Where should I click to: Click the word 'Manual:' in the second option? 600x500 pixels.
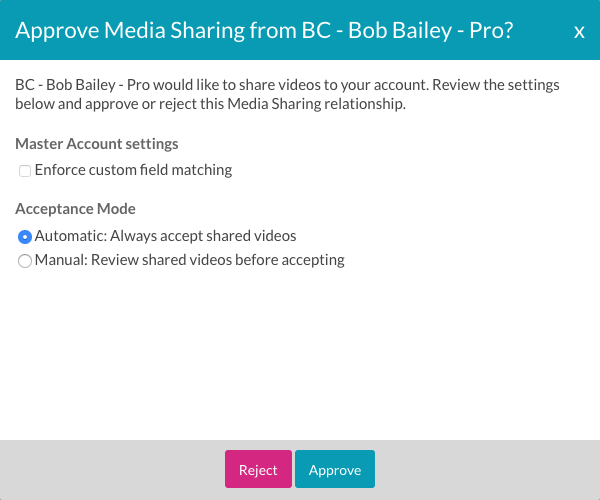[x=61, y=260]
